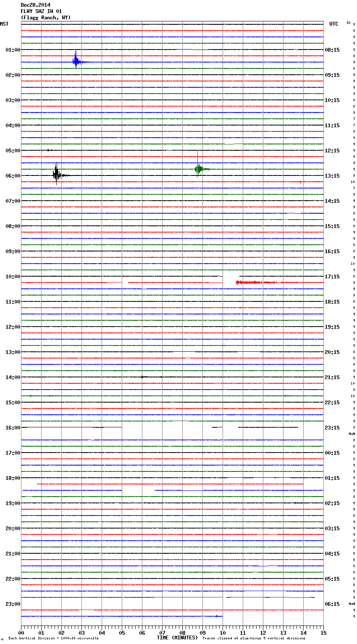Screen dimensions: 357x644
Task: Click the 18:15 UTC time label
Action: point(332,302)
